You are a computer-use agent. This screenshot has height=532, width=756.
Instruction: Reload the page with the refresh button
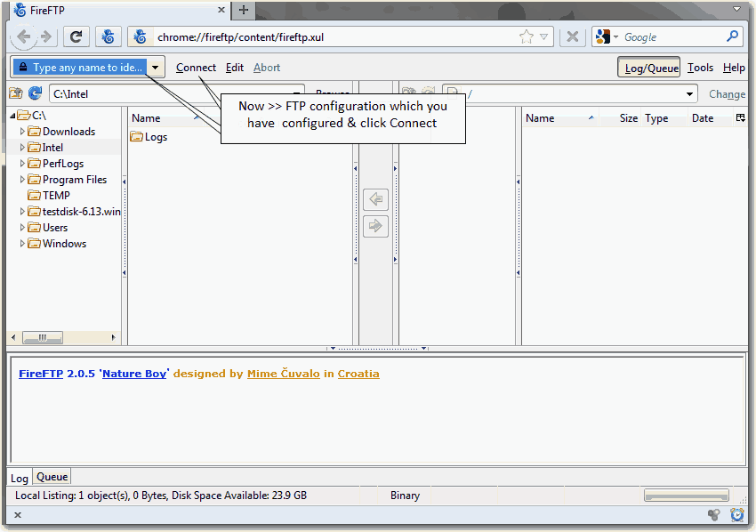[x=76, y=36]
